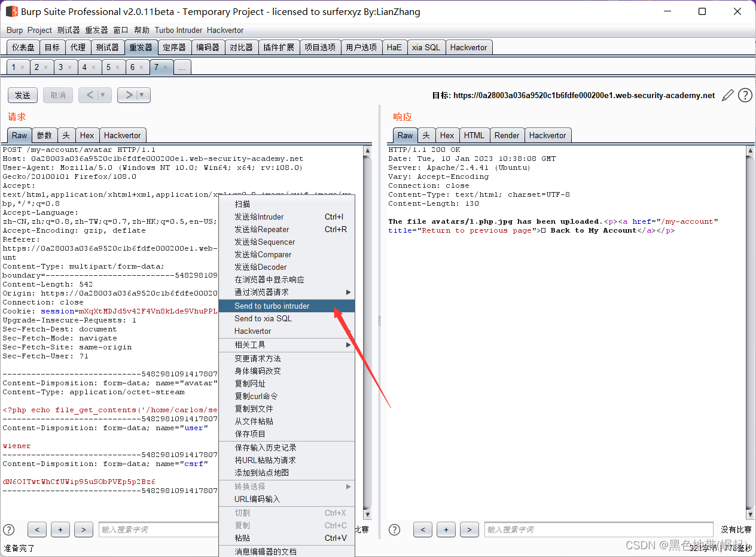Choose 发送给Sequencer menu entry
Screen dimensions: 756x557
pos(286,242)
